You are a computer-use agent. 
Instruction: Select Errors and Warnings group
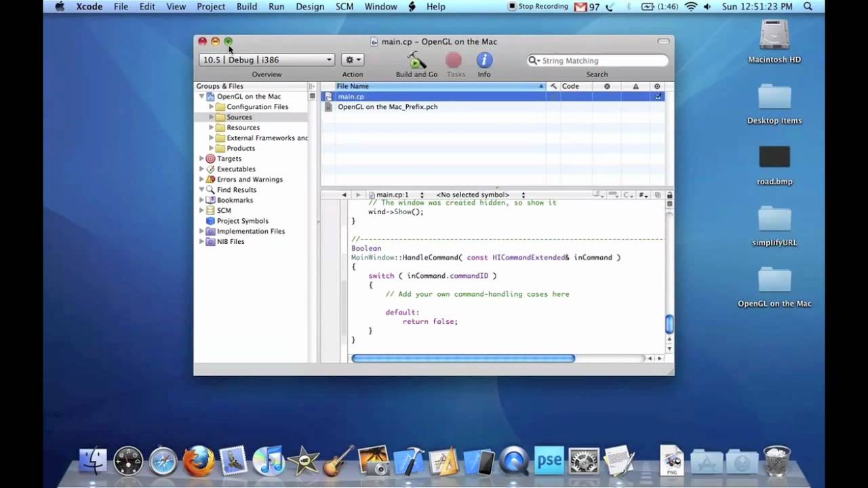(x=250, y=179)
